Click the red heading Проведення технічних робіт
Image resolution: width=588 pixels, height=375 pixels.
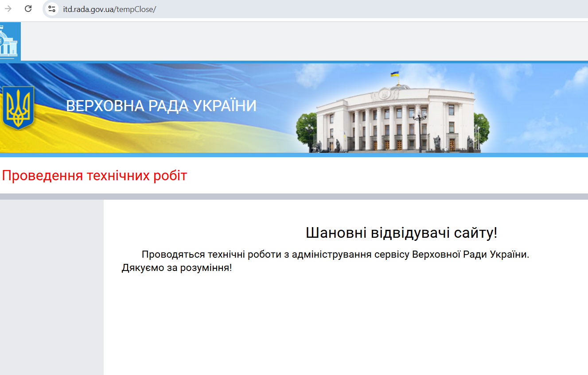pos(94,176)
